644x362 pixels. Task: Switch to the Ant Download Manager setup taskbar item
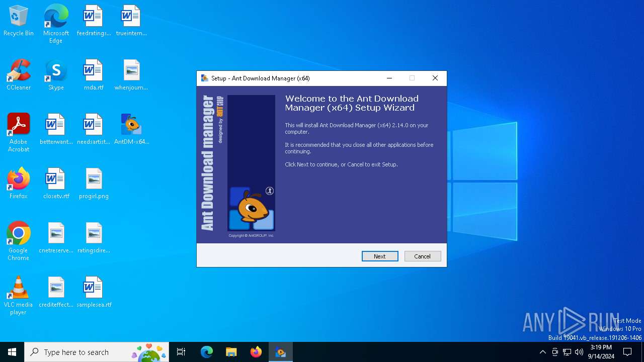coord(281,352)
